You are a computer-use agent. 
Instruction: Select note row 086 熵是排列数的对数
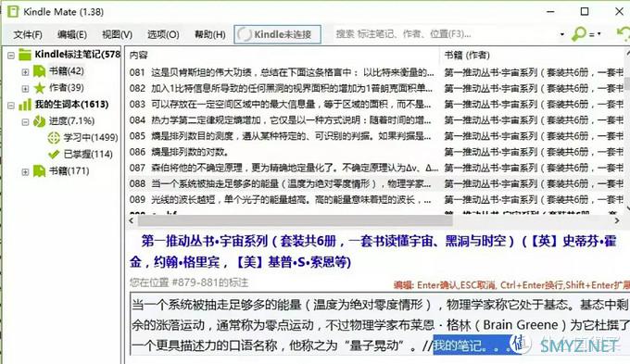coord(375,152)
